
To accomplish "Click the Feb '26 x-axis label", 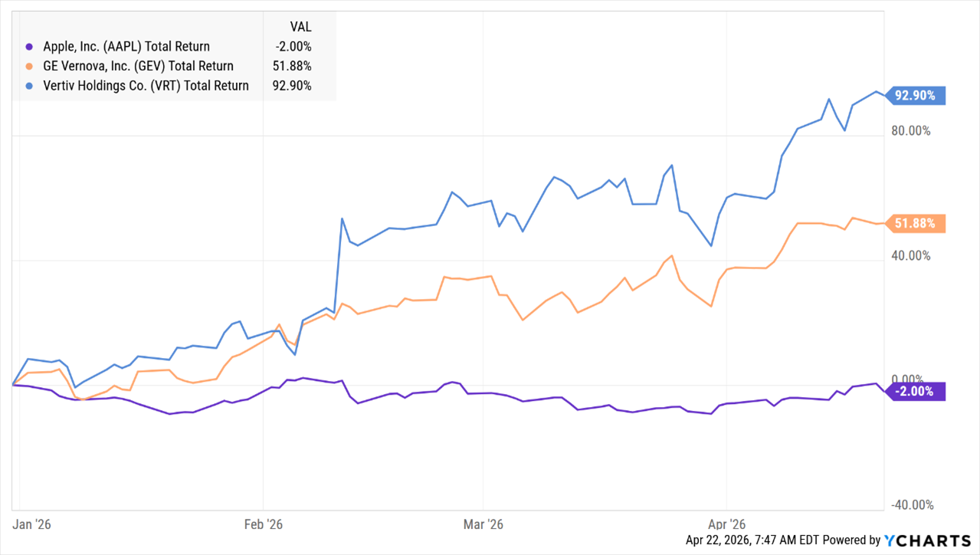I will [x=263, y=524].
